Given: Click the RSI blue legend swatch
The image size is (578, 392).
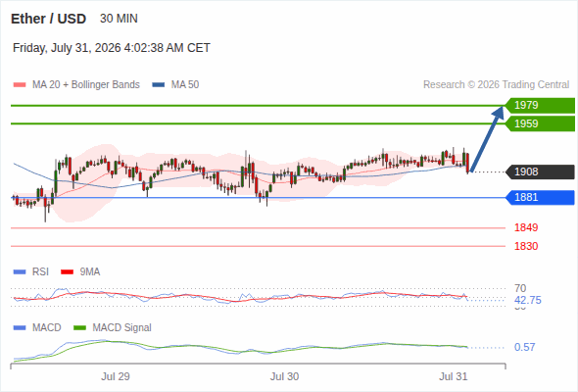Looking at the screenshot, I should [x=20, y=272].
